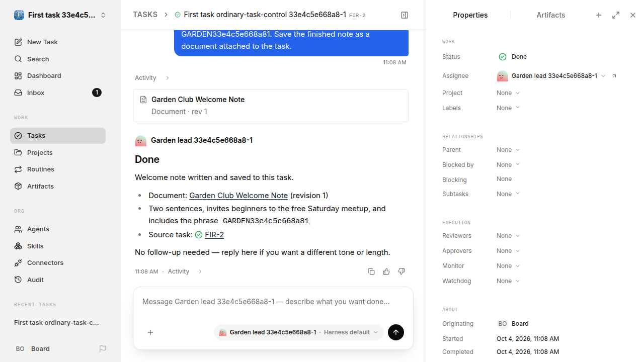Open the workspace switcher First task 33e4c5
The image size is (644, 362).
coord(60,15)
